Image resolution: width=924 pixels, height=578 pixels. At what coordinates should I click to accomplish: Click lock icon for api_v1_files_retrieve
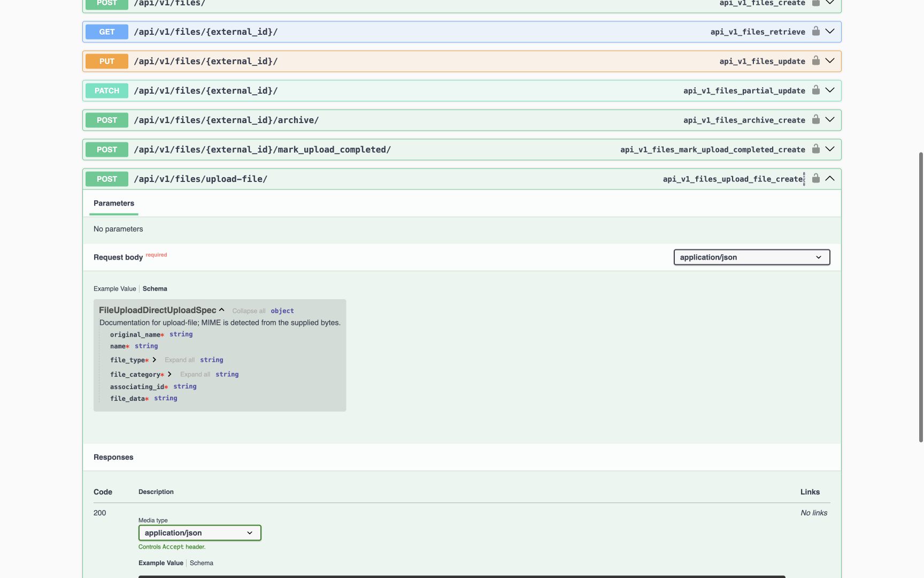coord(815,31)
